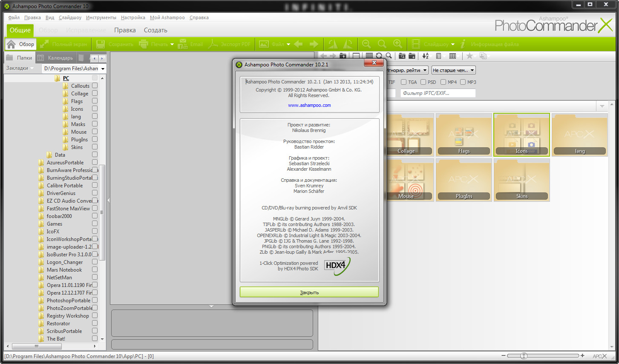Enable the MP4 format filter

[443, 82]
